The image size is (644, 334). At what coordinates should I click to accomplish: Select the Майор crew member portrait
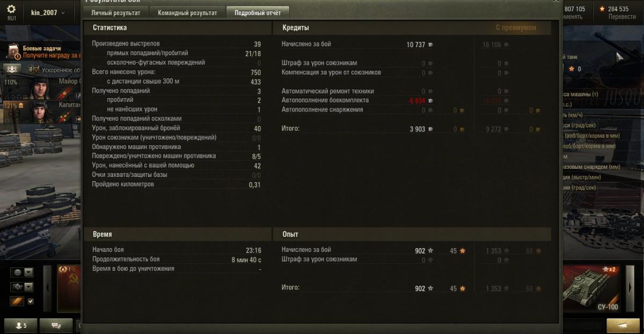40,87
